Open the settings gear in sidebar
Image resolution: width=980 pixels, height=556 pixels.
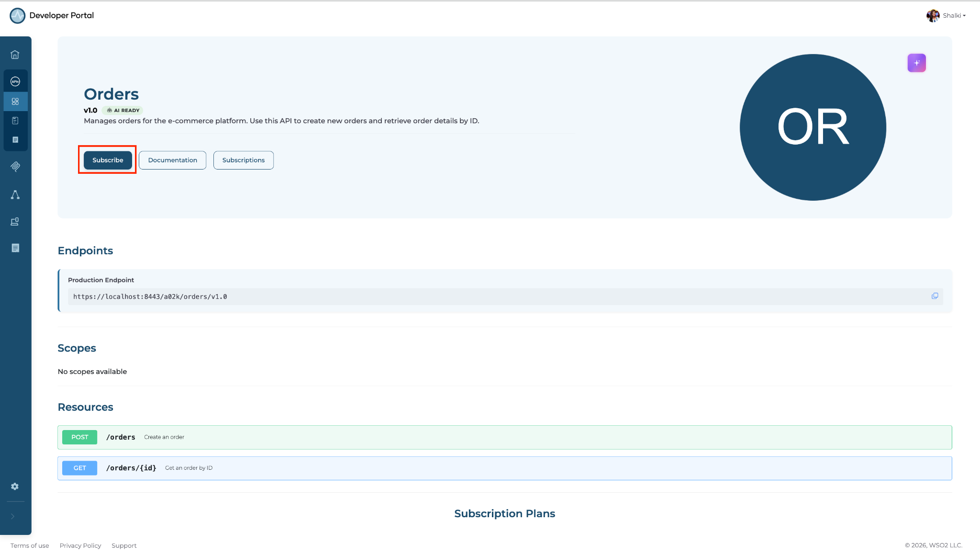pyautogui.click(x=15, y=487)
